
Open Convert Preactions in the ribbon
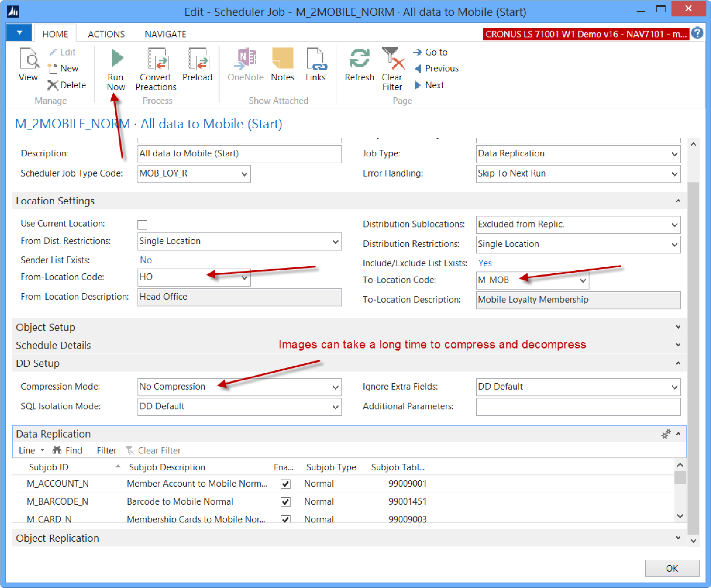pyautogui.click(x=156, y=59)
